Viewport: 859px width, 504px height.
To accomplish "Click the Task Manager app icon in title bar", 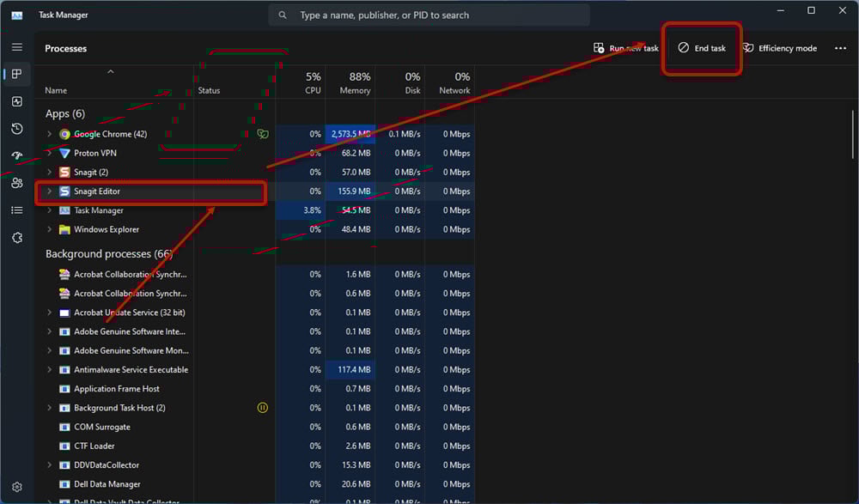I will [17, 15].
